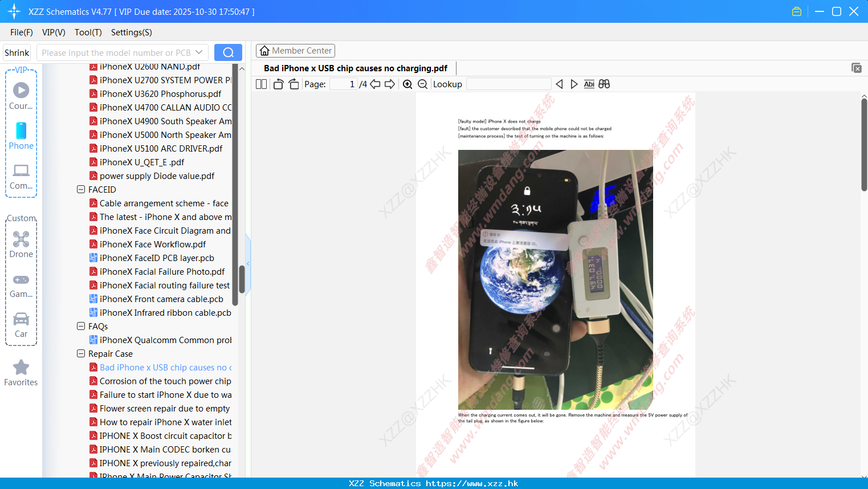Open The latest - iPhone X and above file

coord(161,217)
